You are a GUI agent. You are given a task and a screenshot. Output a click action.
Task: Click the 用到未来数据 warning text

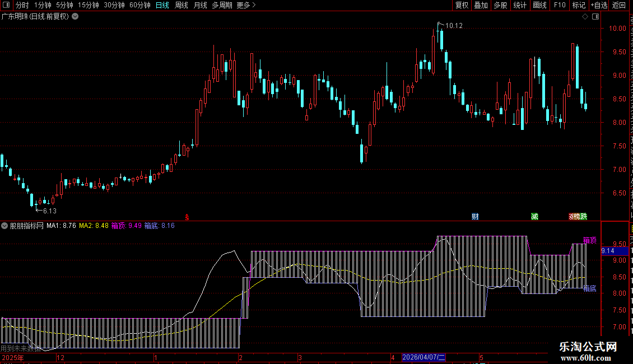(21, 348)
